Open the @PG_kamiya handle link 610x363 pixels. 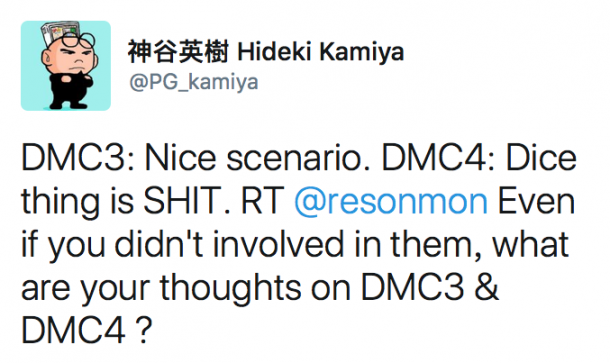coord(193,82)
